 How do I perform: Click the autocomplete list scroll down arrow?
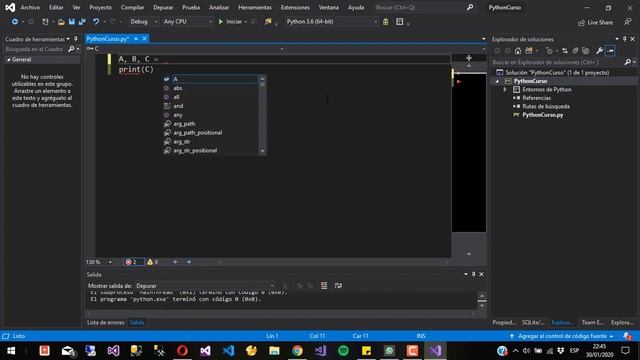(x=262, y=151)
